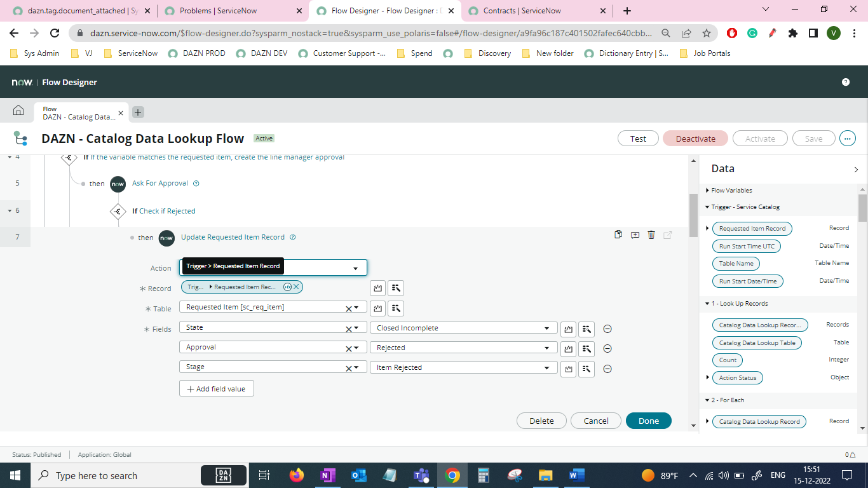Screen dimensions: 868x488
Task: Open the Check if Rejected condition
Action: pos(167,211)
